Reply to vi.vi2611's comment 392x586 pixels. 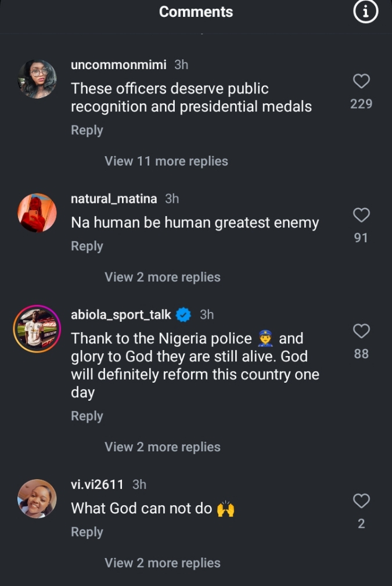(x=87, y=532)
